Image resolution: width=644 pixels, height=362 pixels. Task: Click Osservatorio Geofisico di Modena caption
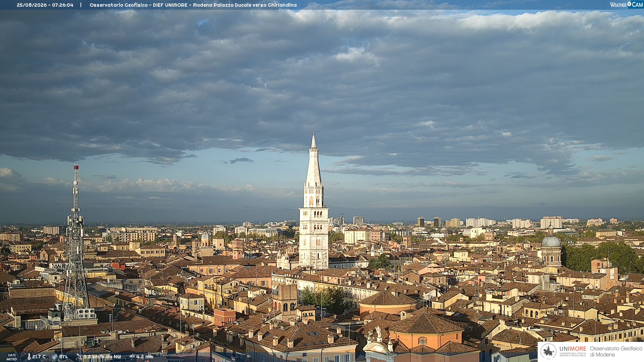[616, 351]
